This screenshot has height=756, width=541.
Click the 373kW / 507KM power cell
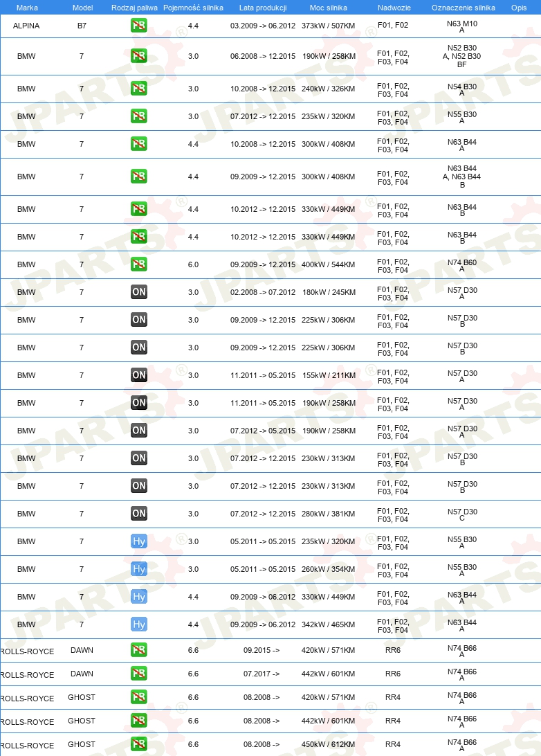click(329, 26)
